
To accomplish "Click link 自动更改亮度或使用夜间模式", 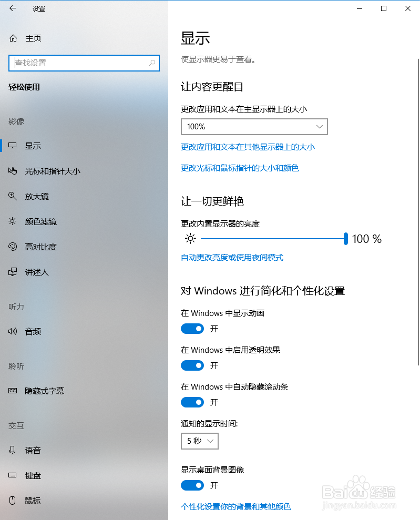I will [x=232, y=257].
